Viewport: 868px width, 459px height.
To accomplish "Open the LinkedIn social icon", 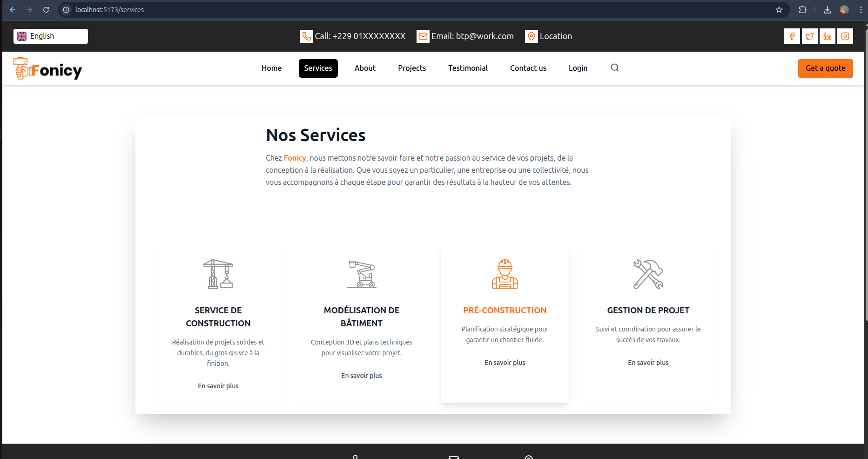I will pyautogui.click(x=828, y=36).
